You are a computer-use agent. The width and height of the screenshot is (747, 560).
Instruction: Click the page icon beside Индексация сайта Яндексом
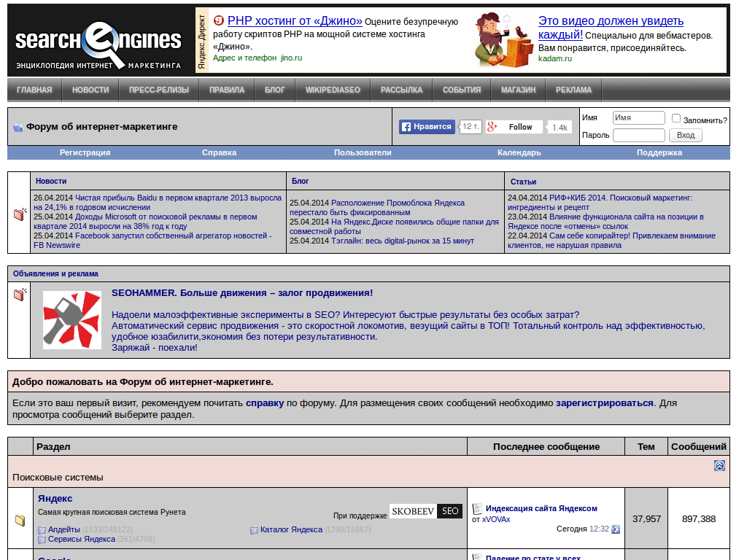pyautogui.click(x=477, y=508)
